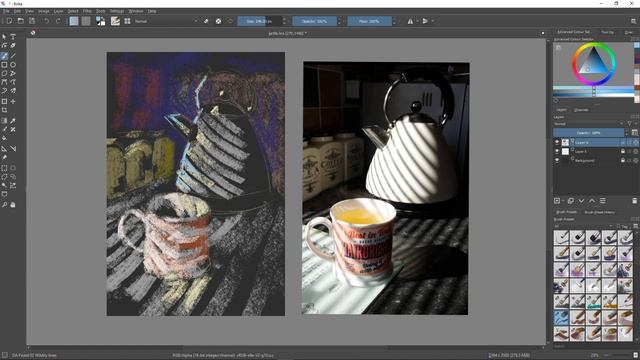Viewport: 640px width, 360px height.
Task: Toggle preserve alpha in the toolbar
Action: 218,21
